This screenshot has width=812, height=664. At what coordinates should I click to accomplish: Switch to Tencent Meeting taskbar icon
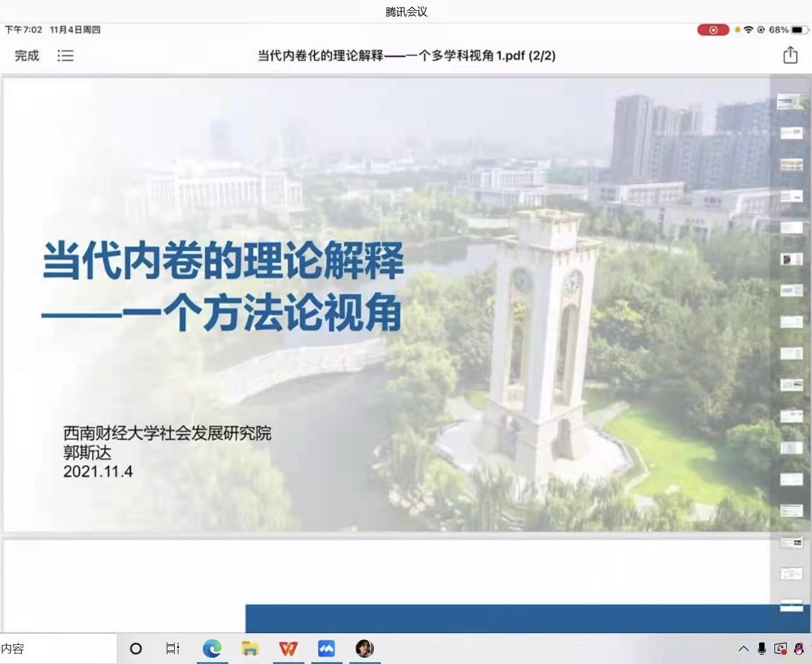click(326, 649)
